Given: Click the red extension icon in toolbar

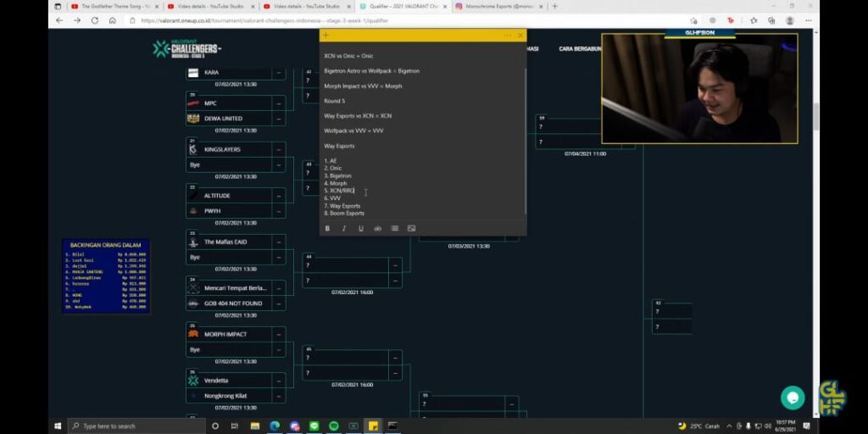Looking at the screenshot, I should [730, 20].
